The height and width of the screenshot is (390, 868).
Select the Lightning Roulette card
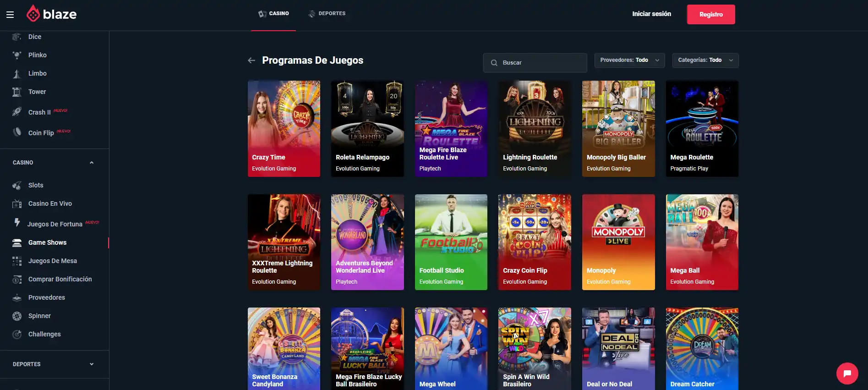(535, 129)
